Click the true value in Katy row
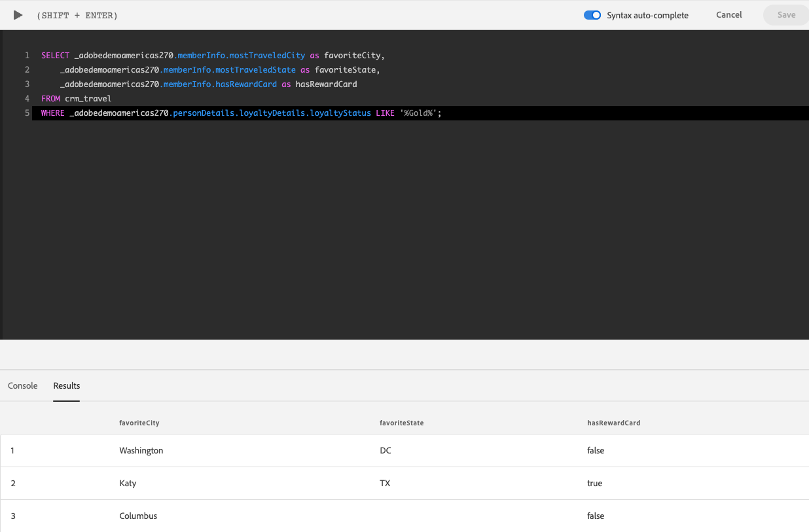 [x=595, y=483]
